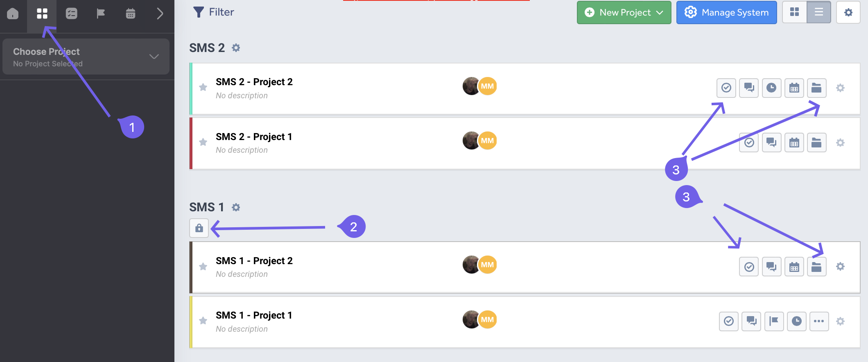Show more options for SMS 1 - Project 1
Screen dimensions: 868x362
pos(819,321)
